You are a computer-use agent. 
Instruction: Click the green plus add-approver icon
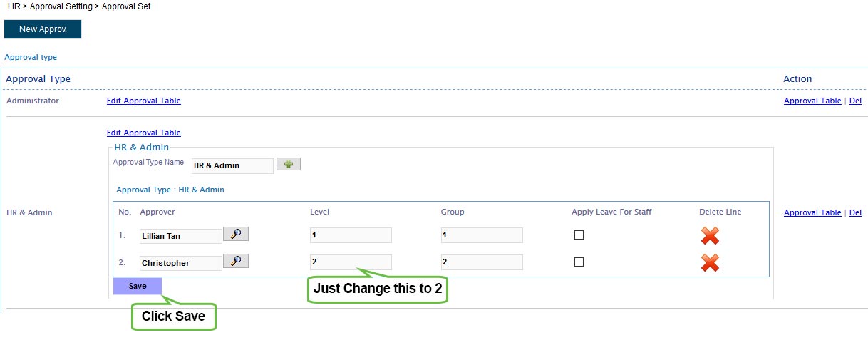pyautogui.click(x=289, y=164)
